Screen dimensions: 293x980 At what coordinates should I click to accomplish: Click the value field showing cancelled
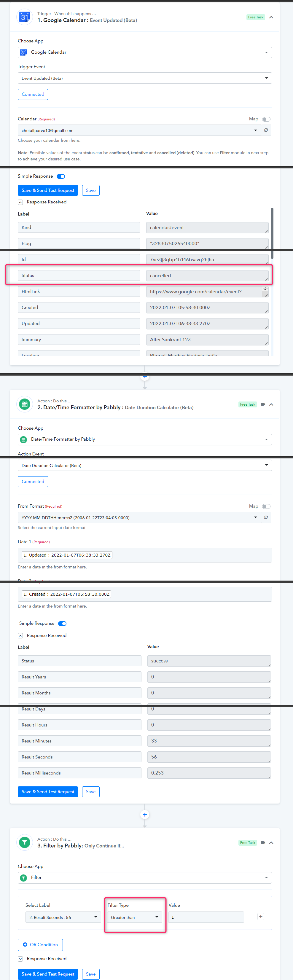(207, 275)
